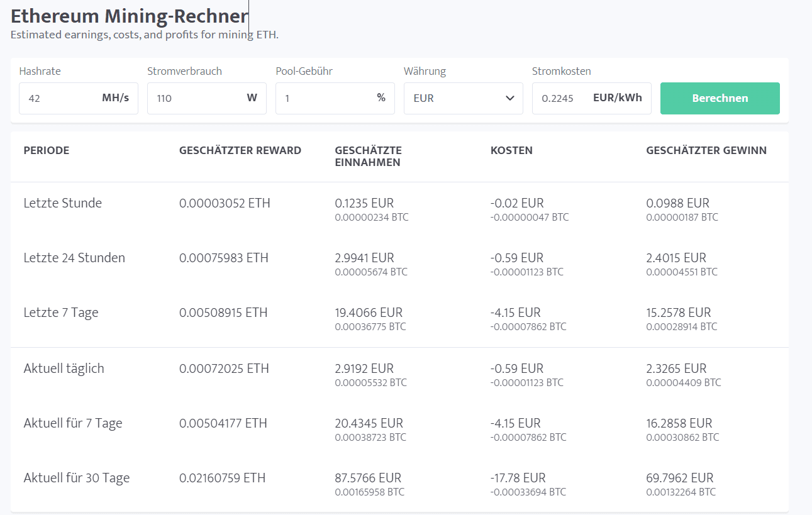
Task: Click the BTC cost -0.00000047 BTC
Action: [530, 218]
